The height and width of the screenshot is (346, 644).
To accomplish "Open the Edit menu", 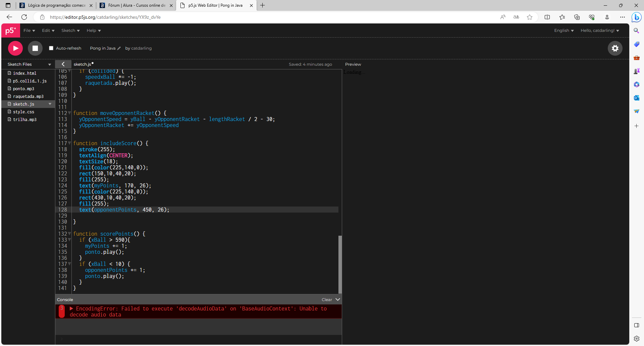I will click(48, 31).
